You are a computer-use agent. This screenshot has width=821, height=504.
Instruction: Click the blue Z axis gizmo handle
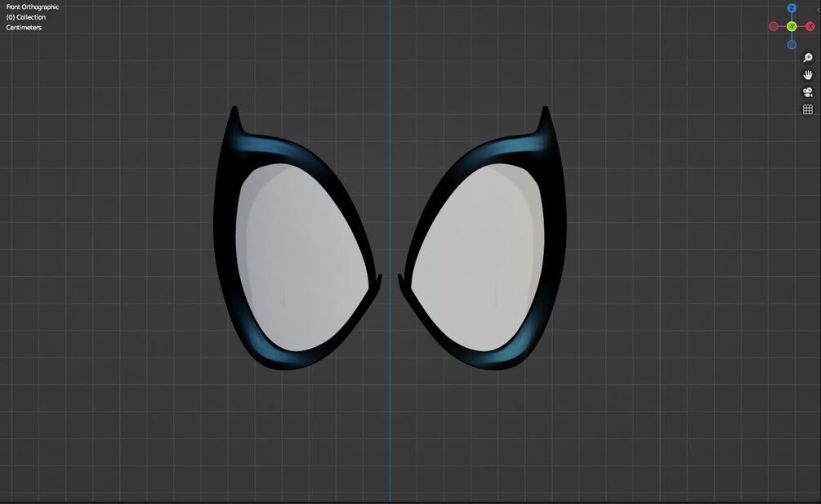792,8
